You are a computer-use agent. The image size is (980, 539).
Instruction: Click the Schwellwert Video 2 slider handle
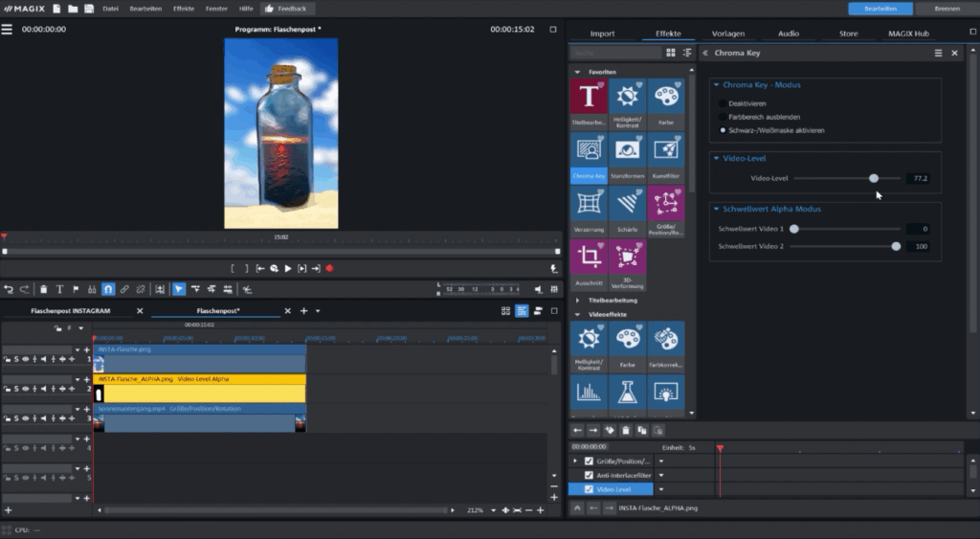896,246
